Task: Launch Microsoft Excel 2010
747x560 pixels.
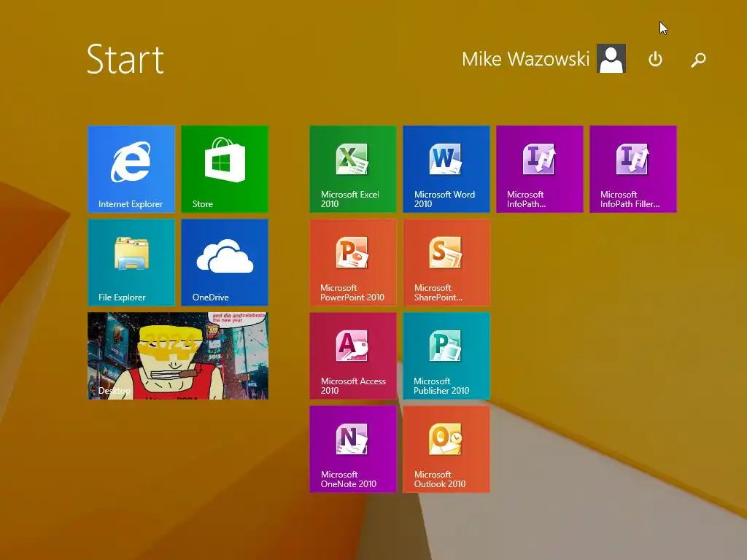Action: pyautogui.click(x=353, y=169)
